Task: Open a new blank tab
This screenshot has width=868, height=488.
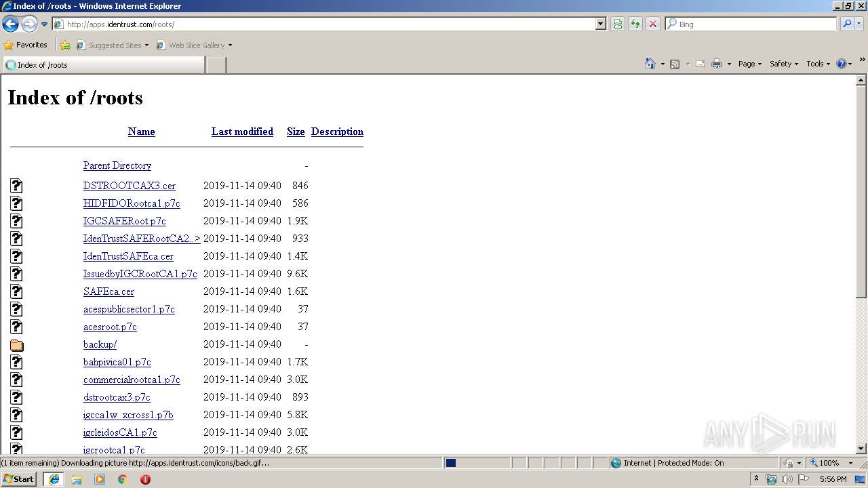Action: (216, 65)
